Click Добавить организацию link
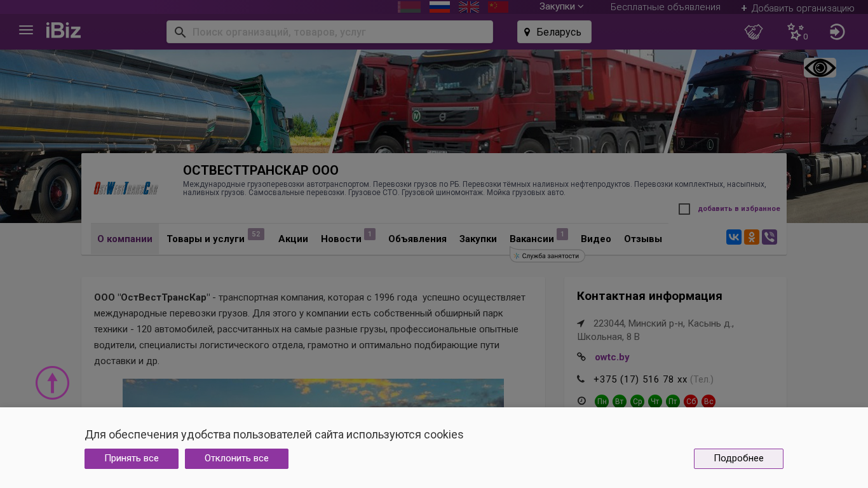The image size is (868, 488). click(797, 8)
